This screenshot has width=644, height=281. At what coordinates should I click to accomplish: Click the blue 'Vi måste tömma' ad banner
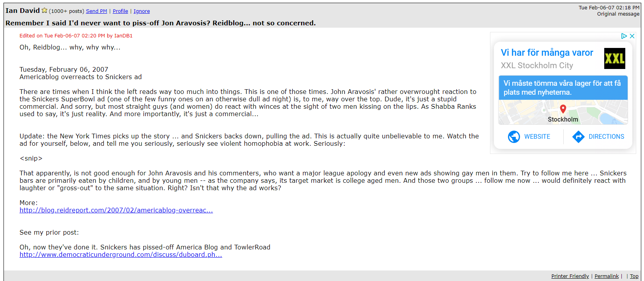point(563,88)
